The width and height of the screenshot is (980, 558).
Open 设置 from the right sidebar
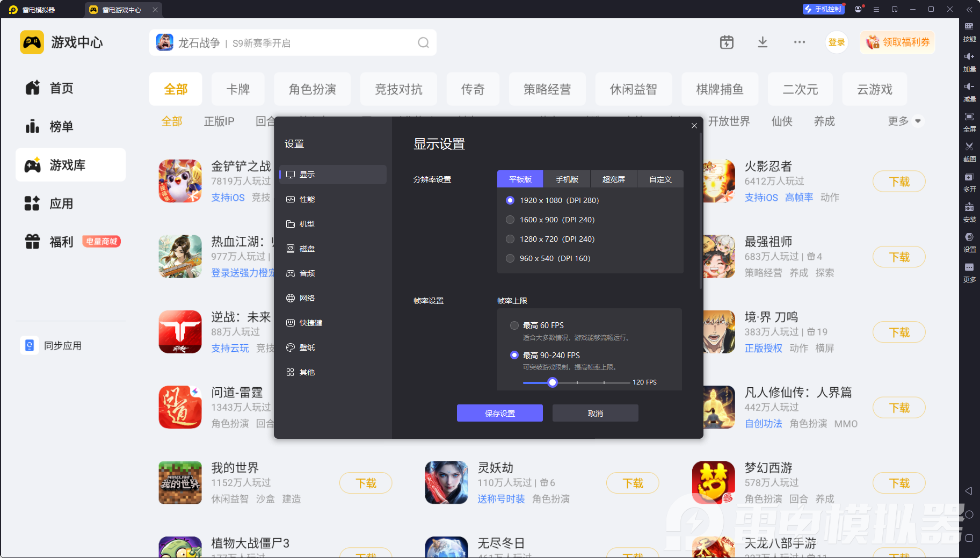[969, 242]
